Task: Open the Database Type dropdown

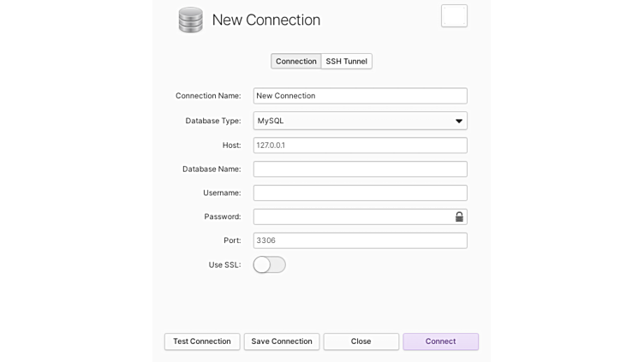Action: click(360, 121)
